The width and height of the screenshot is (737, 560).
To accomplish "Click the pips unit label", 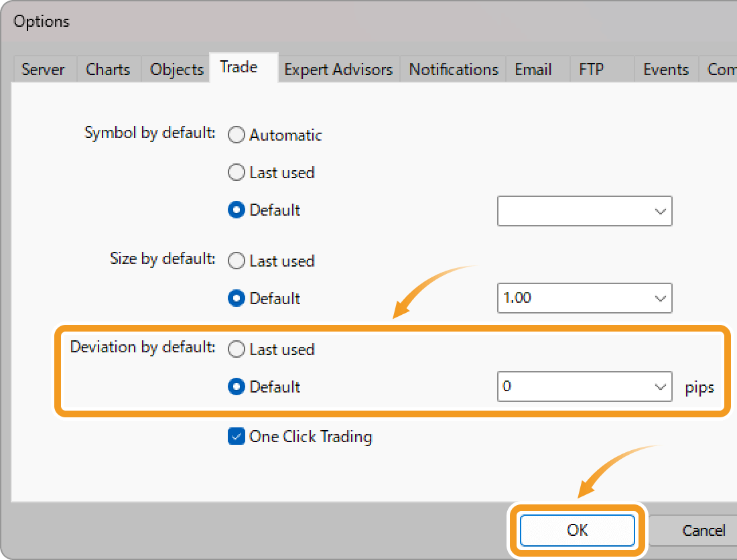I will coord(699,388).
